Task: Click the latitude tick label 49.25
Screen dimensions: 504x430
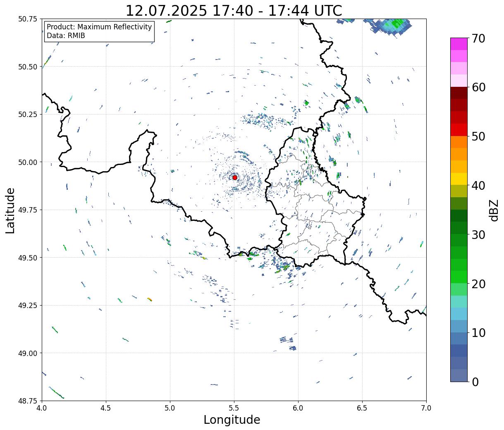Action: [27, 306]
